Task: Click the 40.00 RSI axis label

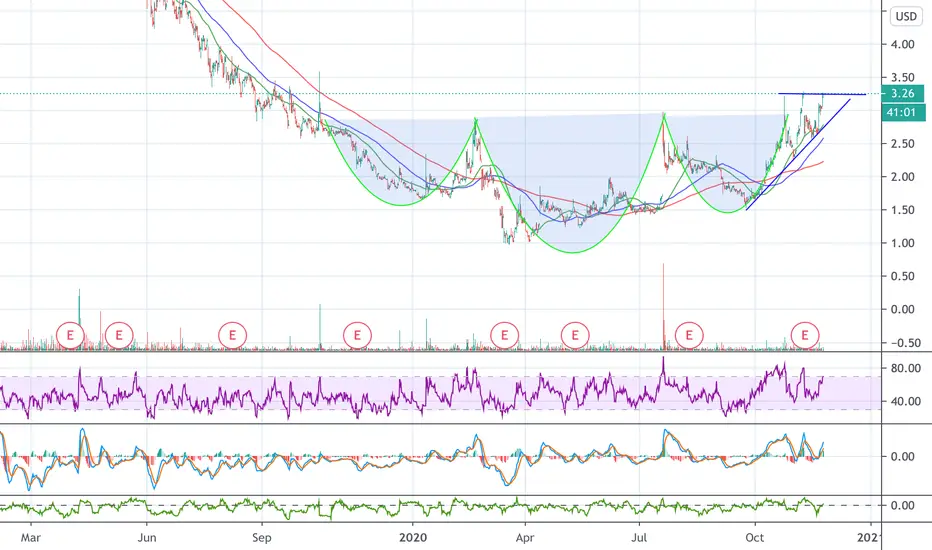Action: coord(905,401)
